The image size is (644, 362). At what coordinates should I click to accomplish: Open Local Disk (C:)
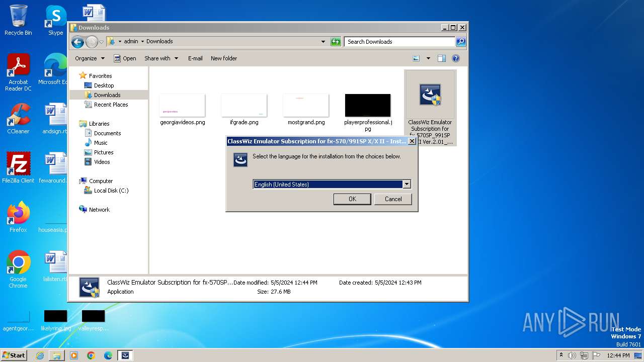111,191
